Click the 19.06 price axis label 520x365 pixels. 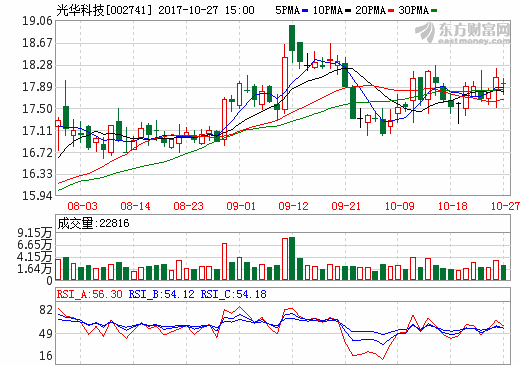(37, 21)
